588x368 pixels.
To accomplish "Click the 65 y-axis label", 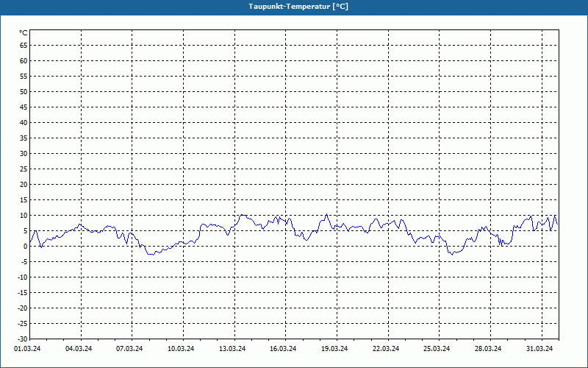I will (24, 46).
